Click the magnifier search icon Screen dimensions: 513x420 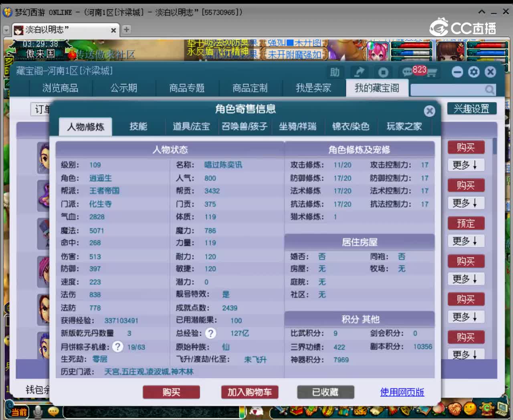(489, 90)
